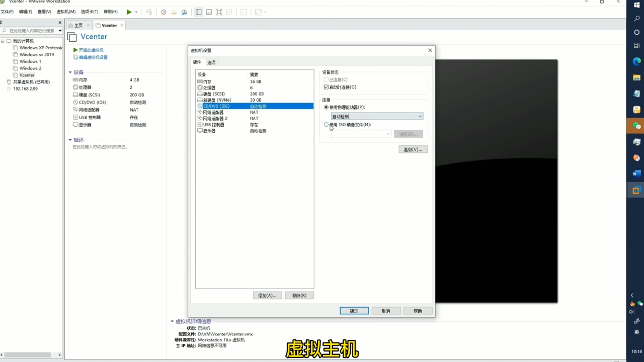Select the 硬盘 (SCSI) 200 GB row in dialog
This screenshot has height=362, width=644.
(x=255, y=94)
